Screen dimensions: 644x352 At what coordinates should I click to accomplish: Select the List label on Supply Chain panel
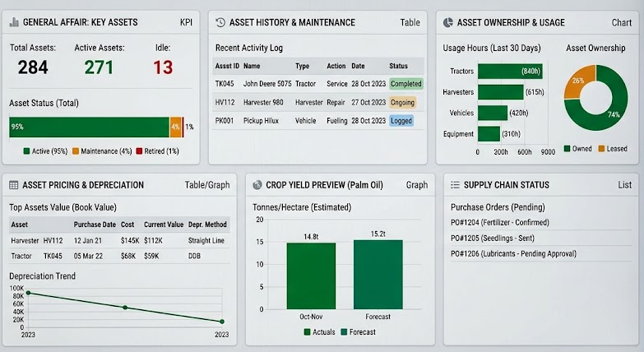coord(625,185)
